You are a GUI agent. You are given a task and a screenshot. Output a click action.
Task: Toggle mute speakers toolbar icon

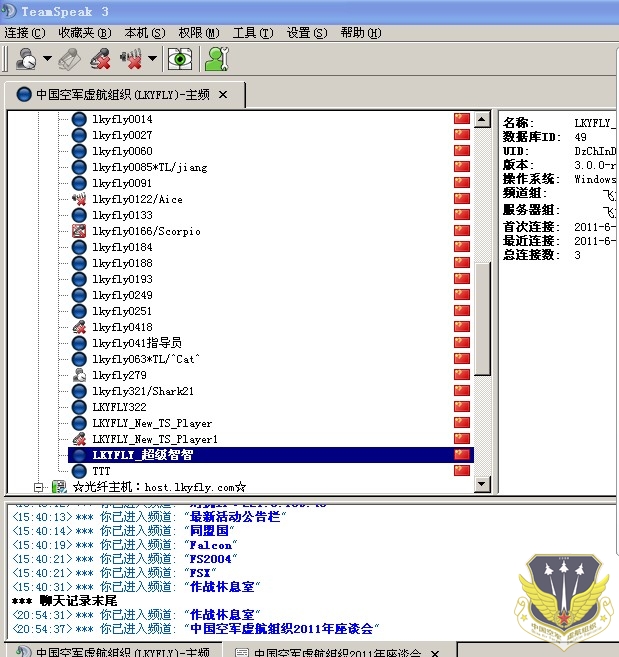(131, 59)
